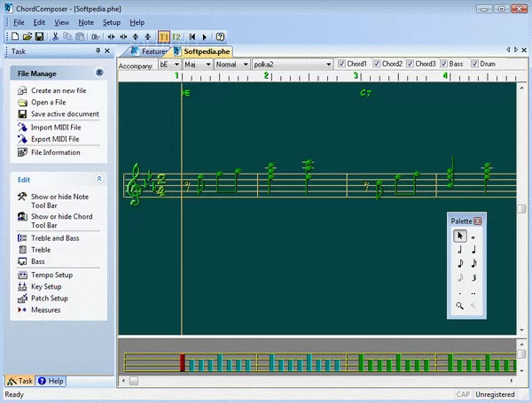
Task: Select the arrow pointer tool in Palette
Action: tap(460, 236)
